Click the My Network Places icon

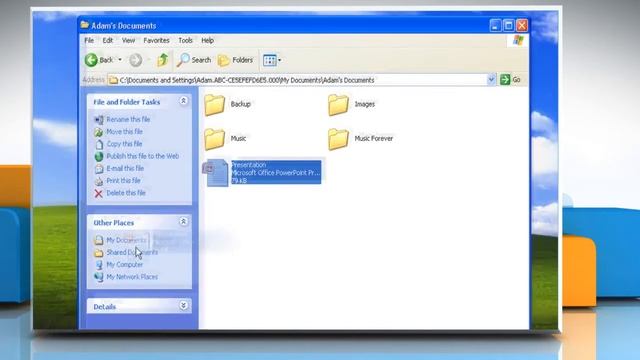point(98,277)
